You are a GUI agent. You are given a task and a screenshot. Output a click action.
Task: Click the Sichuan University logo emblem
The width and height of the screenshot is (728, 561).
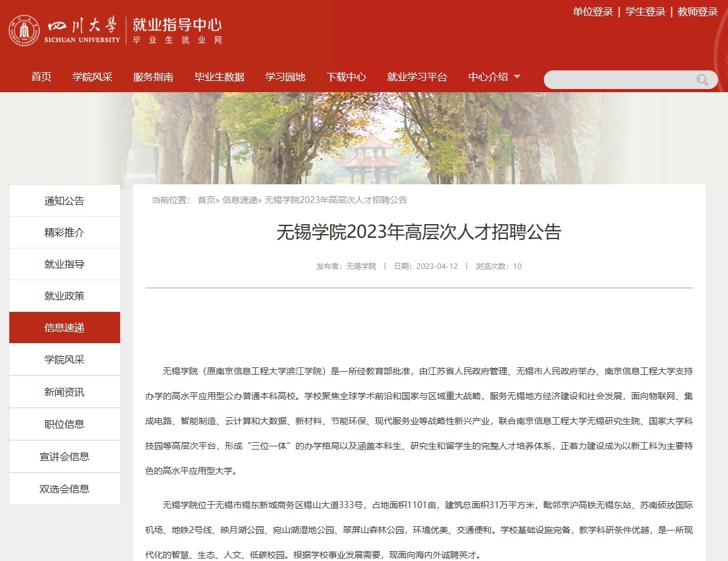tap(24, 31)
